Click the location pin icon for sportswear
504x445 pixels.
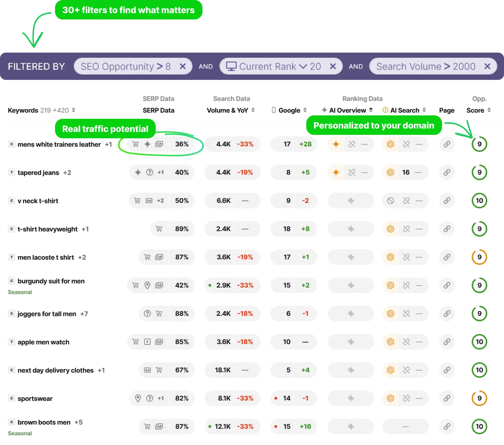138,399
